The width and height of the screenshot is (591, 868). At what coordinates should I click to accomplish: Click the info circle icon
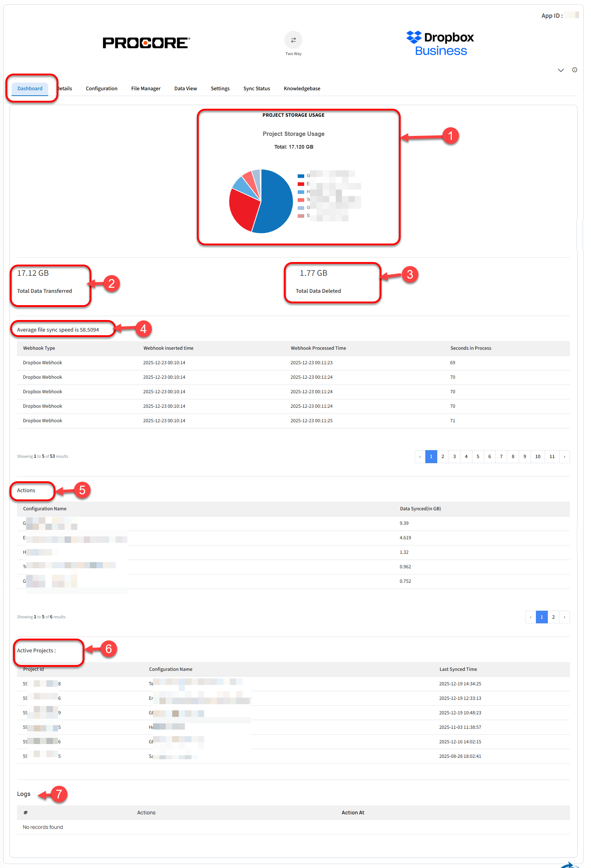coord(574,70)
